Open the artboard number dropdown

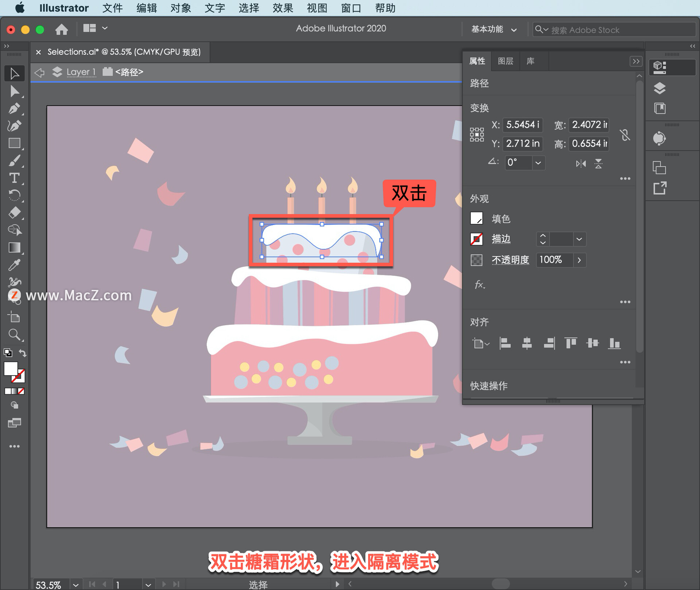pyautogui.click(x=148, y=585)
